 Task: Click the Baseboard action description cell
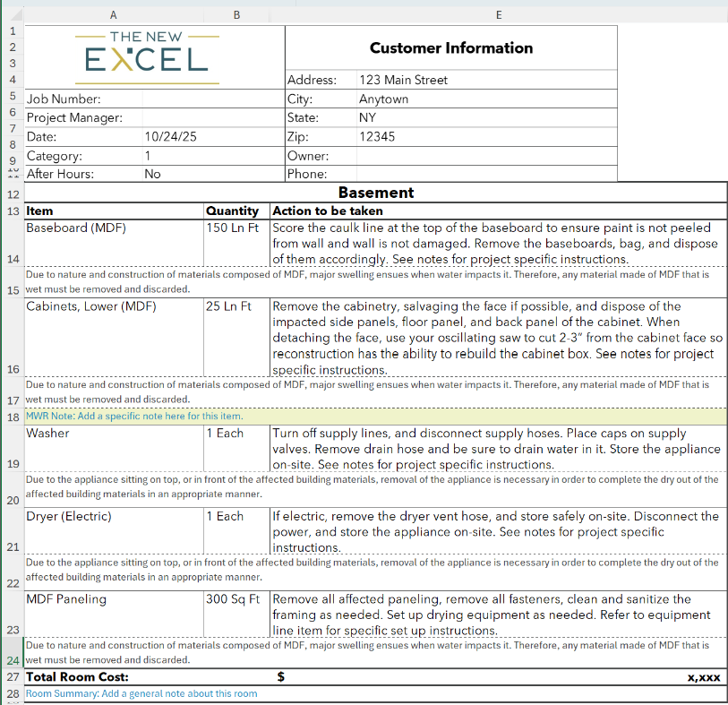click(499, 243)
